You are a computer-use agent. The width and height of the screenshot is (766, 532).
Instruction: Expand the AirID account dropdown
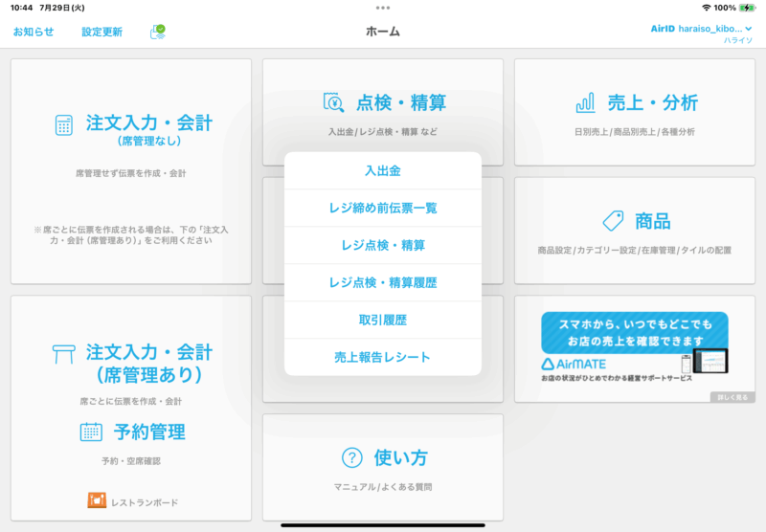tap(748, 29)
